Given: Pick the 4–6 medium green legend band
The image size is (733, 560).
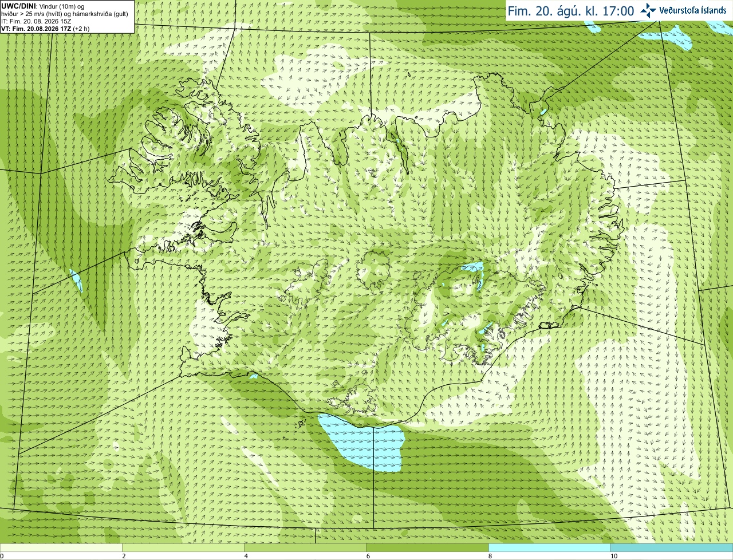Looking at the screenshot, I should pyautogui.click(x=305, y=548).
